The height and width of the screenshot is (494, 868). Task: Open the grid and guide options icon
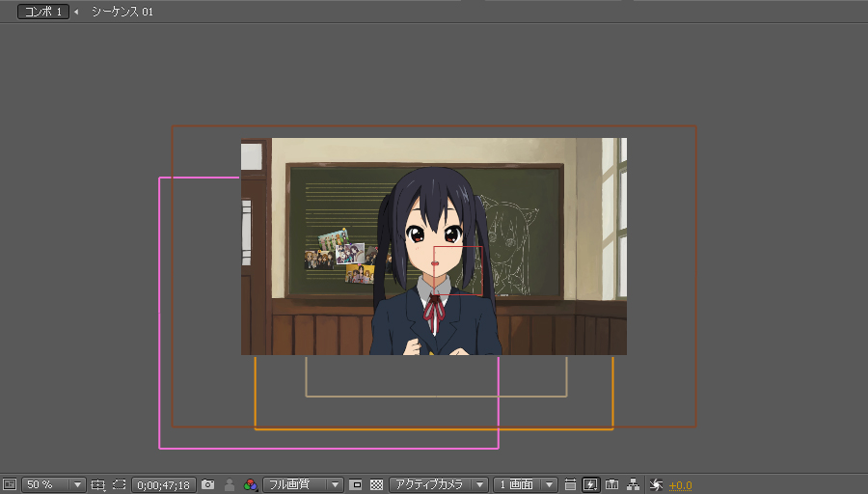(x=97, y=484)
